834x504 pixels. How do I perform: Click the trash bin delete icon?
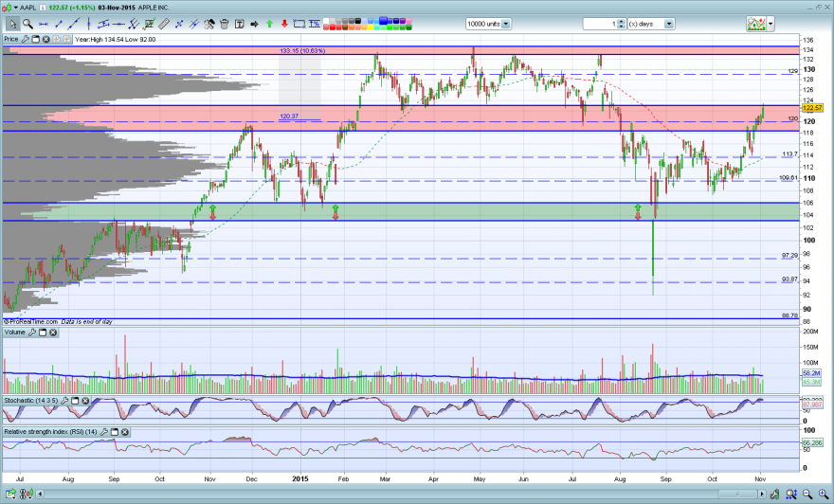pos(224,24)
